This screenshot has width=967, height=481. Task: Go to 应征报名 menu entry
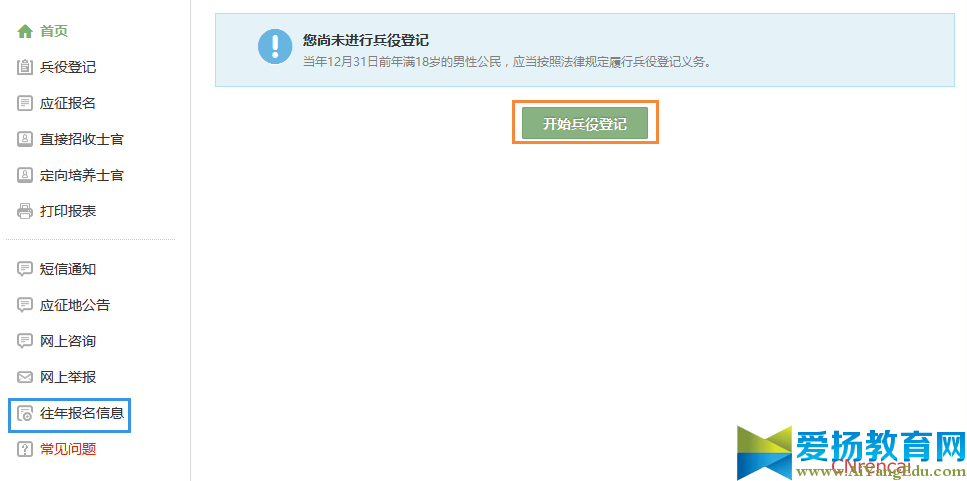pyautogui.click(x=68, y=103)
